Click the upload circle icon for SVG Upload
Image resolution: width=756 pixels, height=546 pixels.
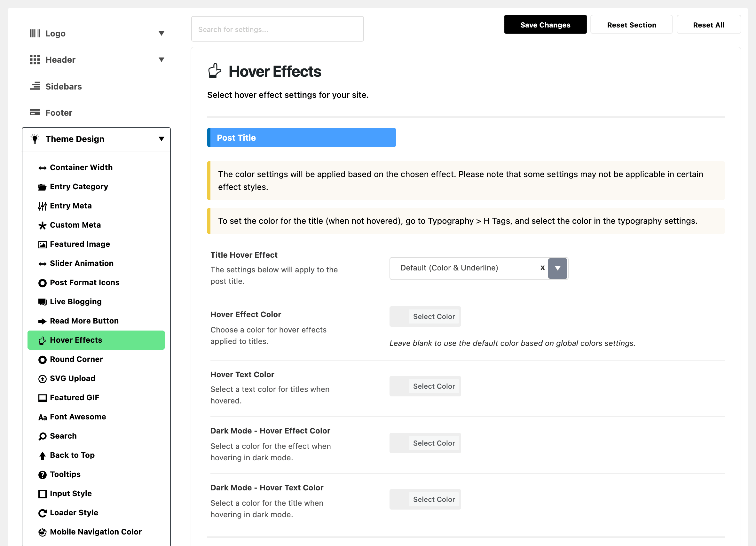click(42, 379)
